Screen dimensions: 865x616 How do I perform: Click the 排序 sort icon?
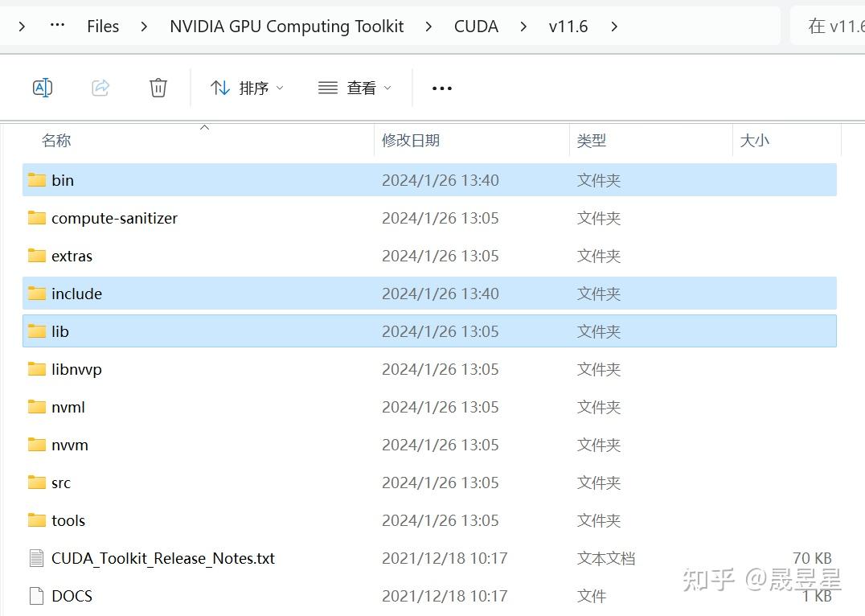pyautogui.click(x=220, y=88)
